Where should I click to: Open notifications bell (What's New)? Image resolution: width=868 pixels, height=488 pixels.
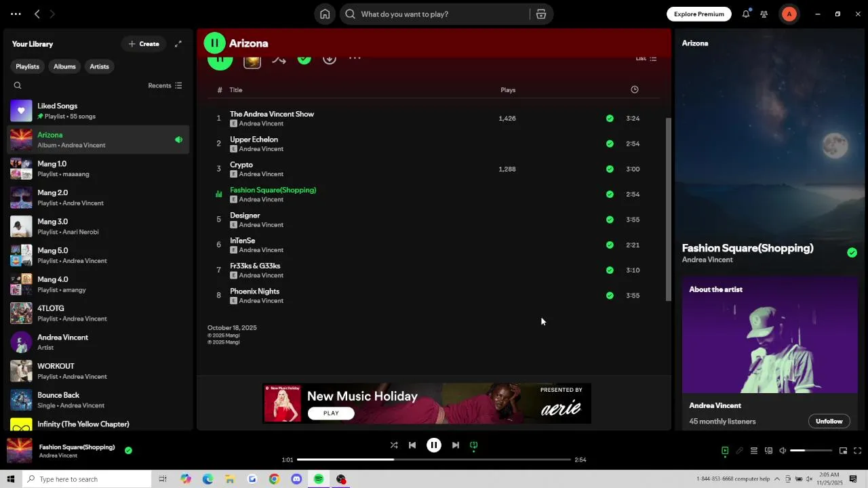pos(746,14)
